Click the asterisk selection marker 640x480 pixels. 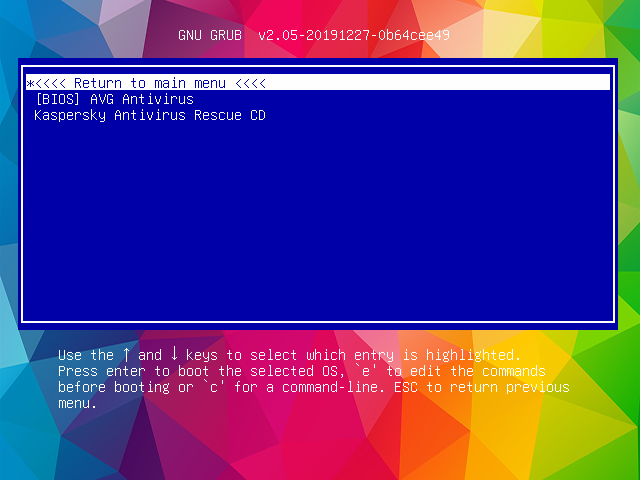click(x=30, y=84)
